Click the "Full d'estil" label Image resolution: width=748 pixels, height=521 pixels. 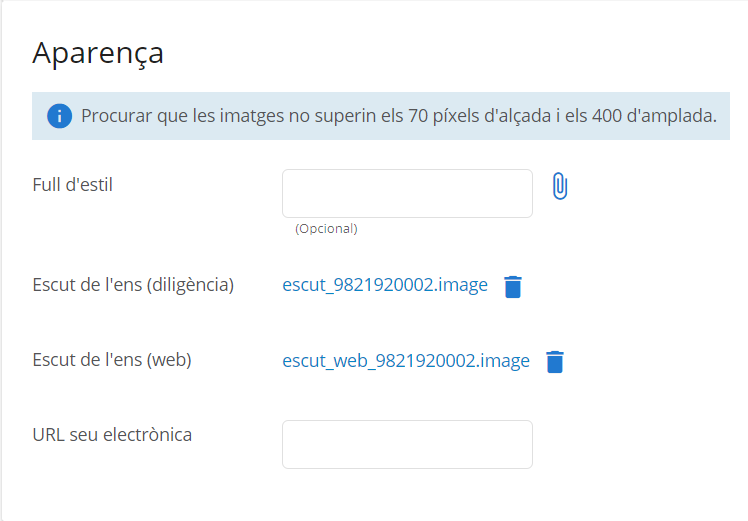click(72, 184)
